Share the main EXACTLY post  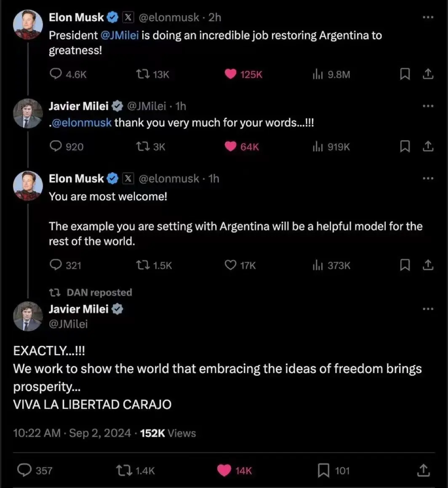coord(423,471)
